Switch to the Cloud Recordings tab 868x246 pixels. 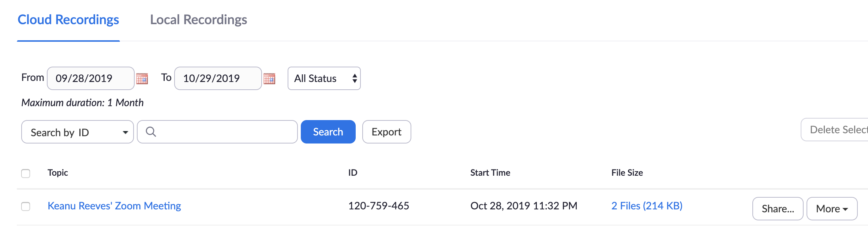coord(68,20)
